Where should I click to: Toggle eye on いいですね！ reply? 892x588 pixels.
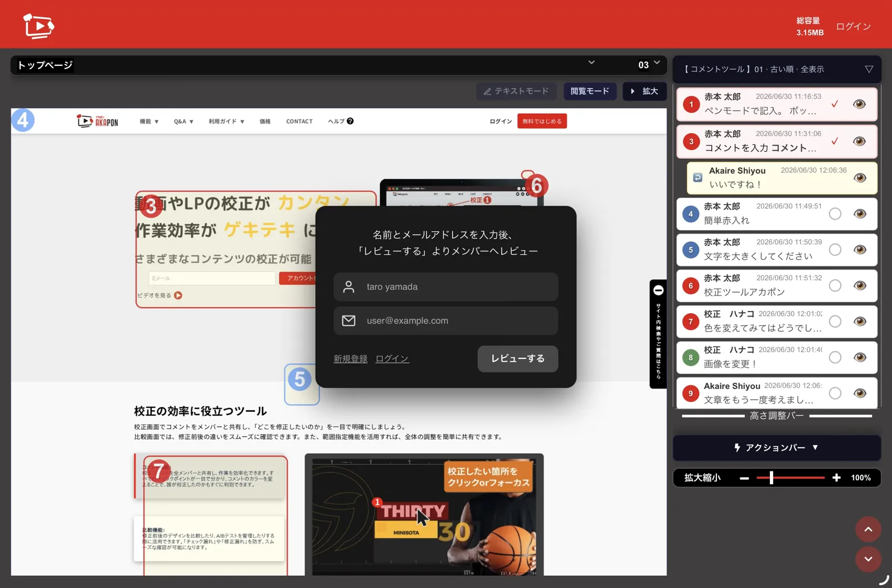coord(860,178)
